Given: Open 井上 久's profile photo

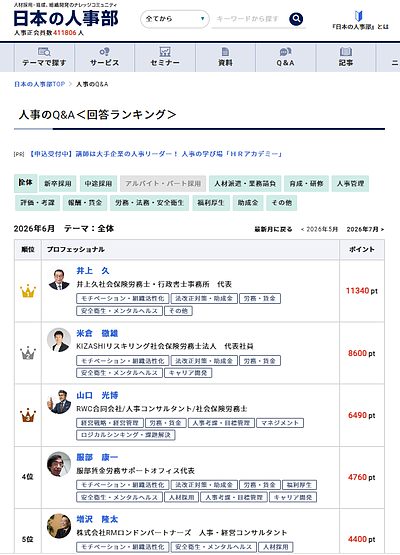Looking at the screenshot, I should click(x=59, y=278).
